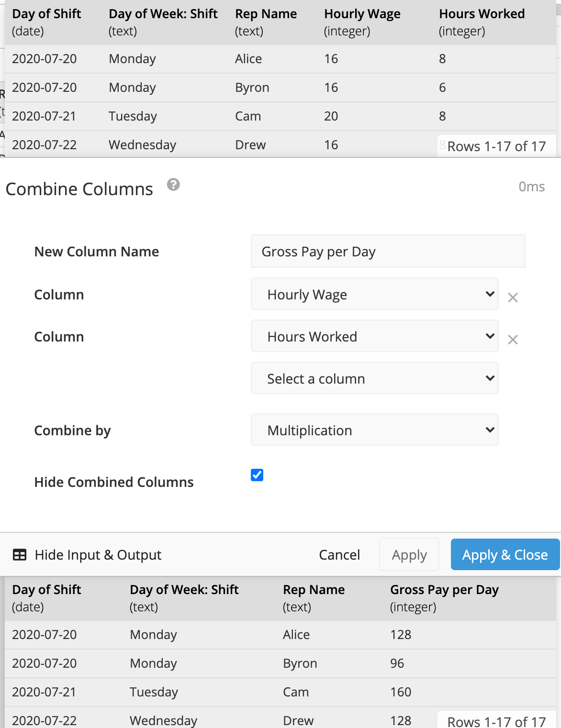
Task: Remove the Hourly Wage column selection
Action: coord(513,298)
